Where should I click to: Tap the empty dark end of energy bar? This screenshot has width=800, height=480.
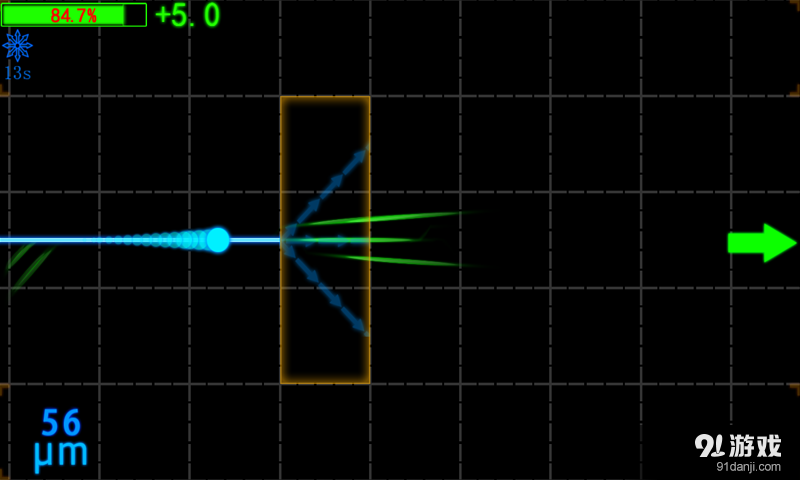pyautogui.click(x=135, y=15)
